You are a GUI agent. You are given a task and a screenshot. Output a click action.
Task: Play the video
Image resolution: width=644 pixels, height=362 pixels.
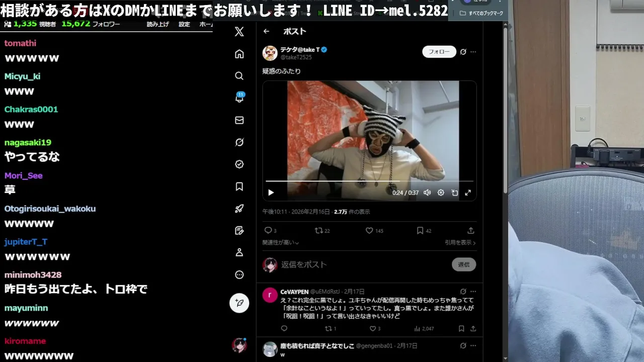(271, 193)
